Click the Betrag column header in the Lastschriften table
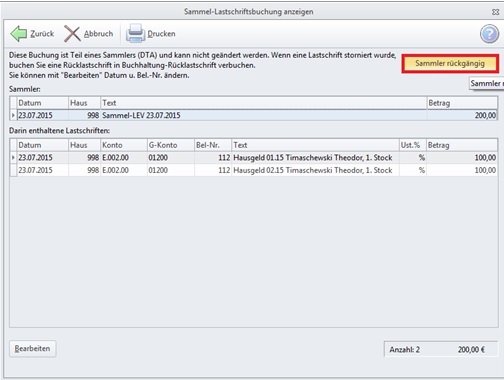This screenshot has height=380, width=504. pyautogui.click(x=462, y=145)
